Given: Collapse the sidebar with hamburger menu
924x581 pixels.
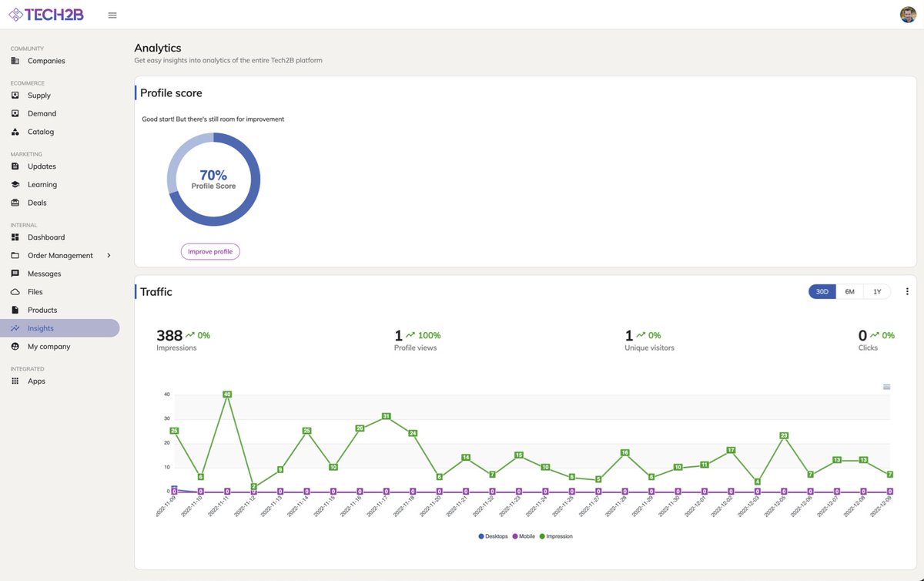Looking at the screenshot, I should 112,15.
